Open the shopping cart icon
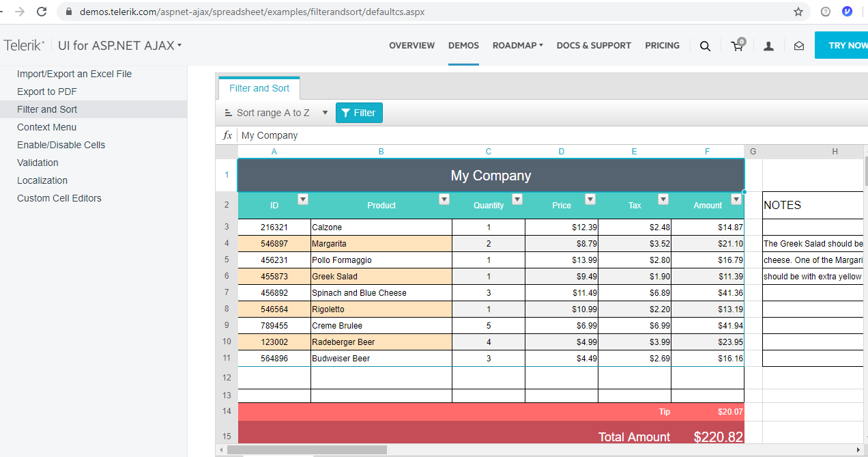 click(x=738, y=45)
